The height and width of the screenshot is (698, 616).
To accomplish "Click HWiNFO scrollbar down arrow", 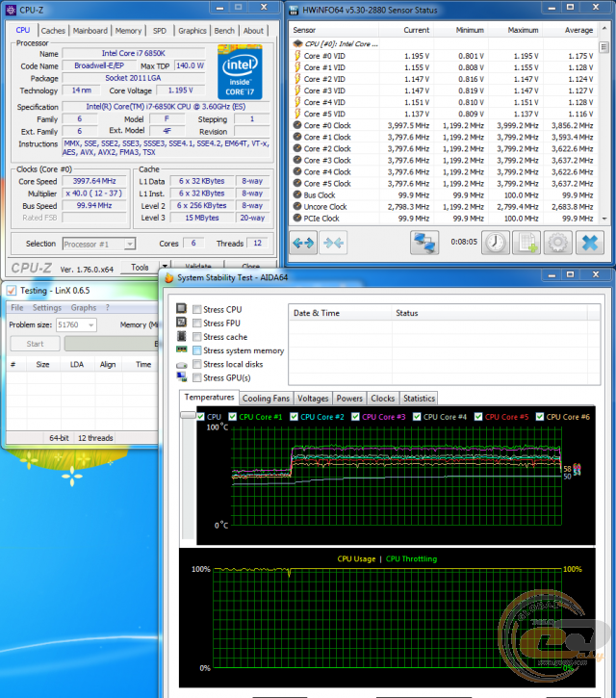I will [604, 219].
